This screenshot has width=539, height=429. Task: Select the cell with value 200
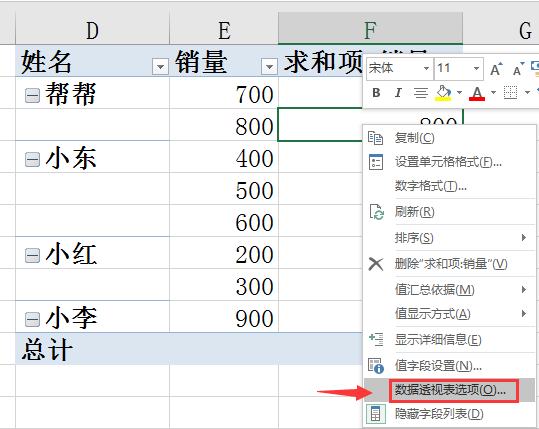click(224, 253)
